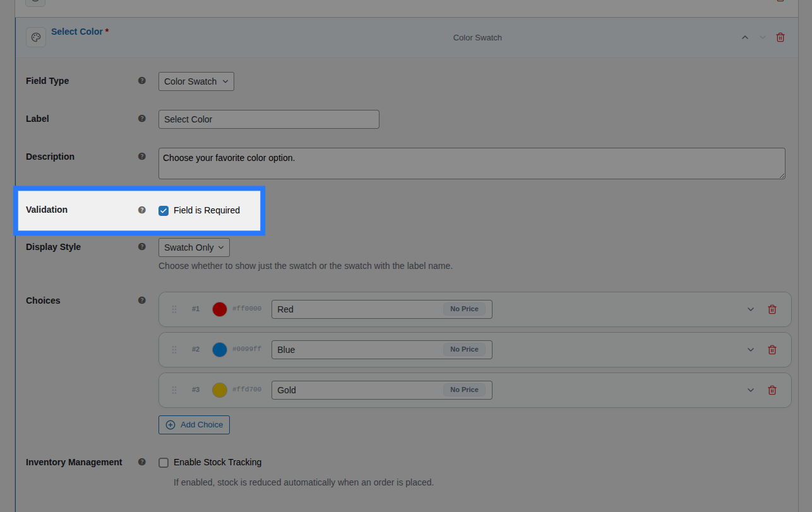Viewport: 812px width, 512px height.
Task: Uncheck Field is Required checkbox
Action: point(164,211)
